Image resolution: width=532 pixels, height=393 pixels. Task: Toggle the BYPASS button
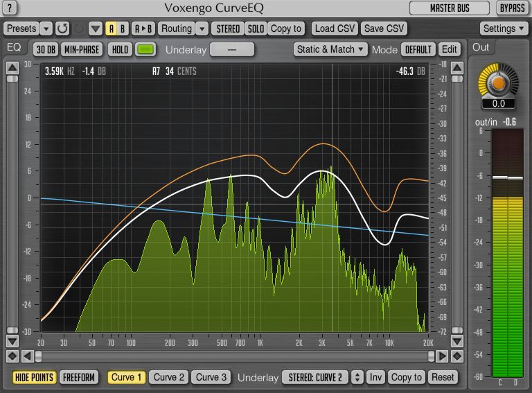pyautogui.click(x=513, y=8)
